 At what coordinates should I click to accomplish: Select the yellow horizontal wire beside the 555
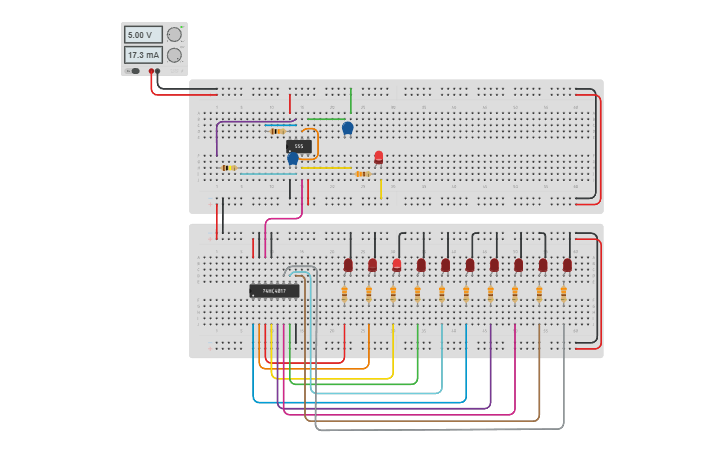click(x=326, y=168)
